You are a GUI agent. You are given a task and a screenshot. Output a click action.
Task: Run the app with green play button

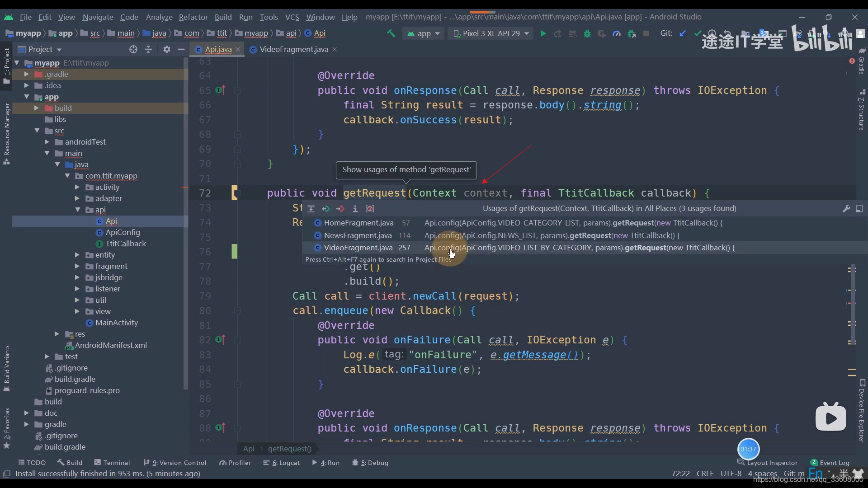click(x=543, y=33)
